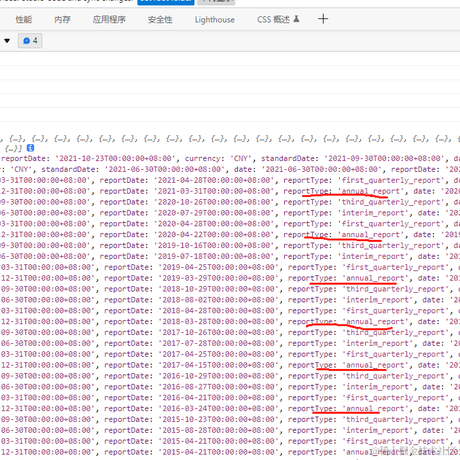The height and width of the screenshot is (460, 460).
Task: Click reportDate value '2016-03-24T00:00:00+08:00'
Action: coord(219,409)
